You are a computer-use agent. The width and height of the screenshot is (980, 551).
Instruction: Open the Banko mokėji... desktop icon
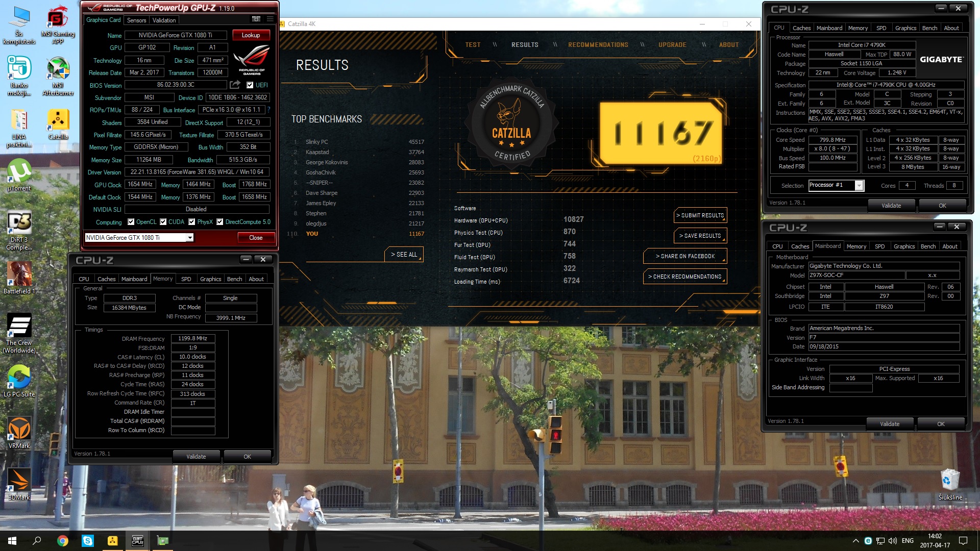19,76
